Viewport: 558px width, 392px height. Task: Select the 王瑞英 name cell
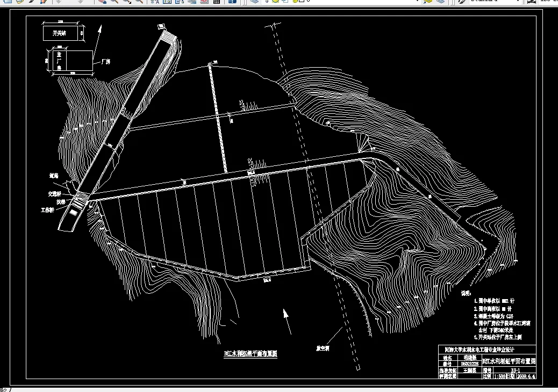pos(470,371)
